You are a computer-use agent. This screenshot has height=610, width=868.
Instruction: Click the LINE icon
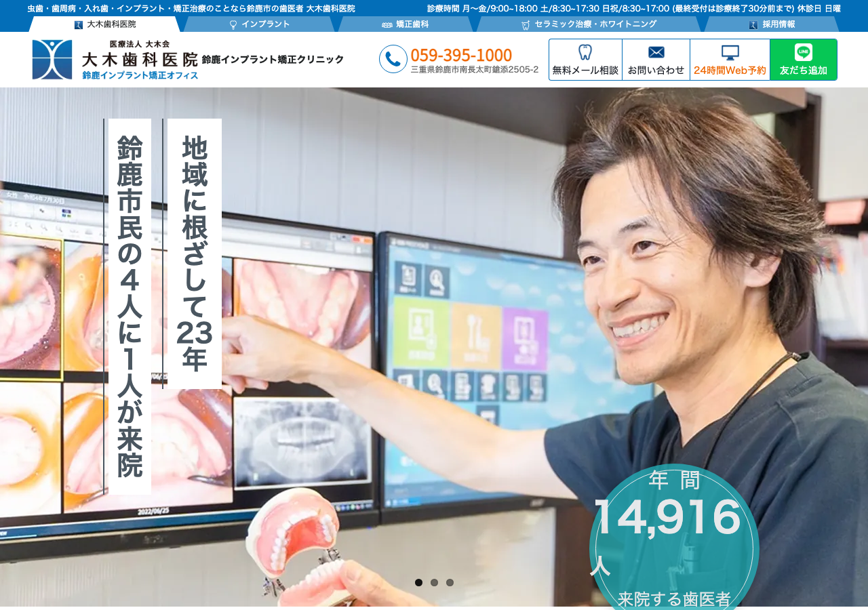coord(804,52)
